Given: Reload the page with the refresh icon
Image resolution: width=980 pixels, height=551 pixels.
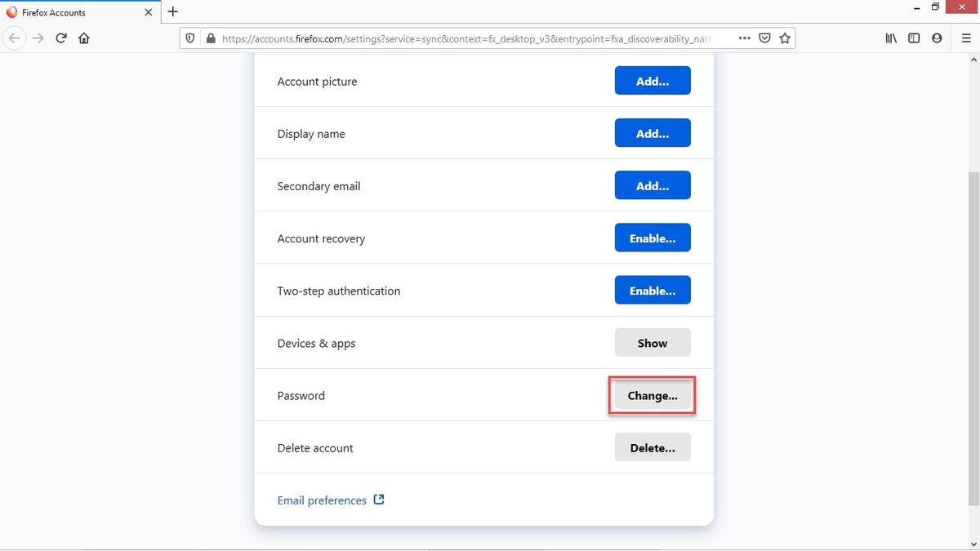Looking at the screenshot, I should (60, 38).
